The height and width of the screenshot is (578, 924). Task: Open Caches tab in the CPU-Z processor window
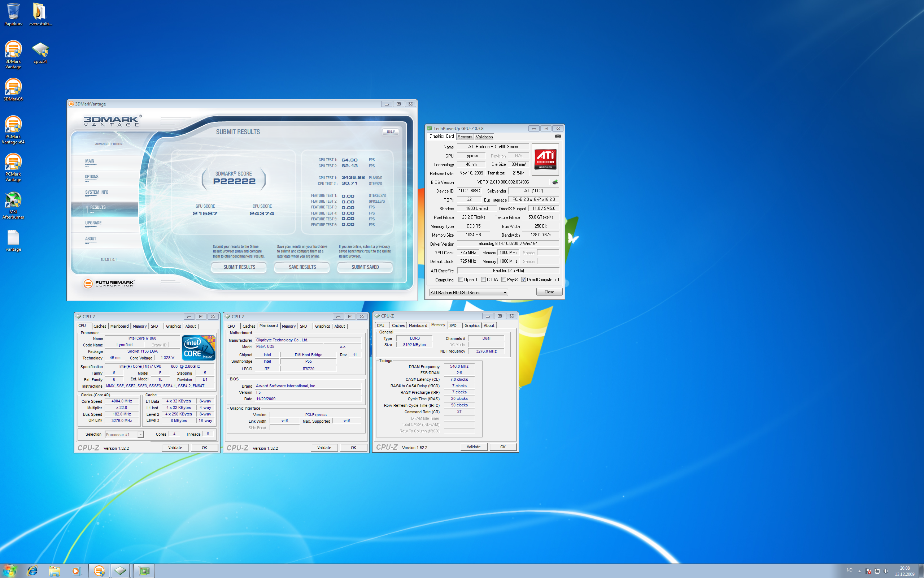(x=100, y=326)
